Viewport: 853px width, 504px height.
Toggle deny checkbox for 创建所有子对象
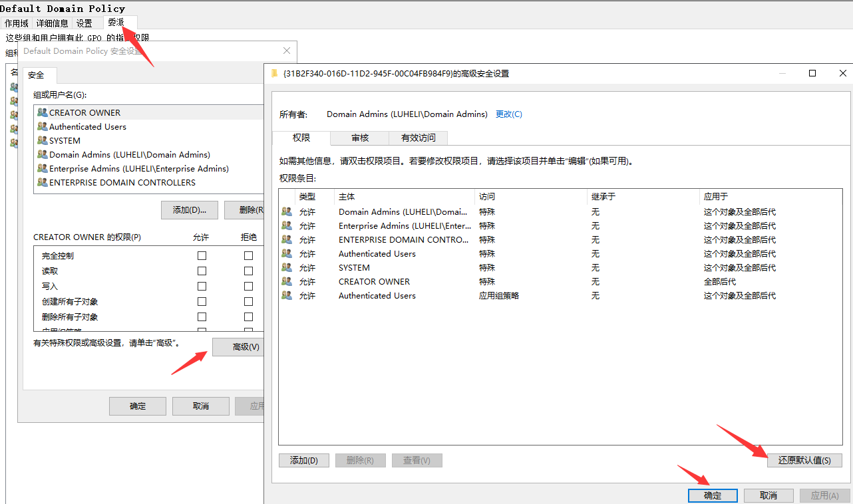coord(248,301)
